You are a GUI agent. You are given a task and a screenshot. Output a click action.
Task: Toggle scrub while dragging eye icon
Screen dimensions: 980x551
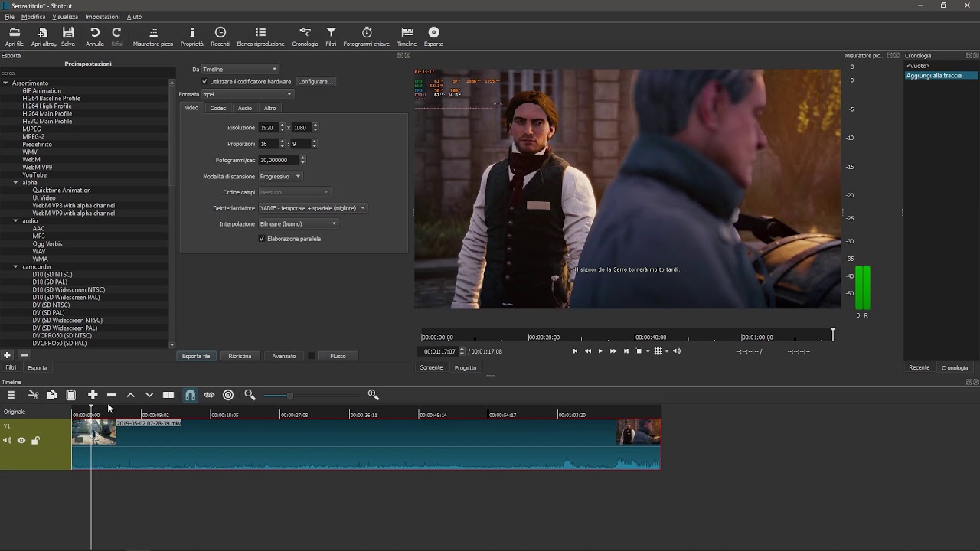pos(209,395)
